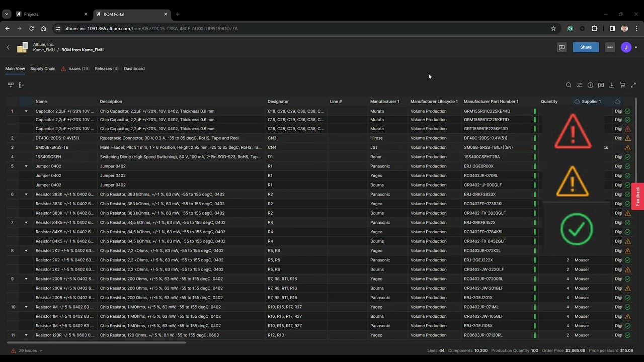Click warning status for CR0402-FX-3833GLF row
The height and width of the screenshot is (362, 644).
(627, 213)
